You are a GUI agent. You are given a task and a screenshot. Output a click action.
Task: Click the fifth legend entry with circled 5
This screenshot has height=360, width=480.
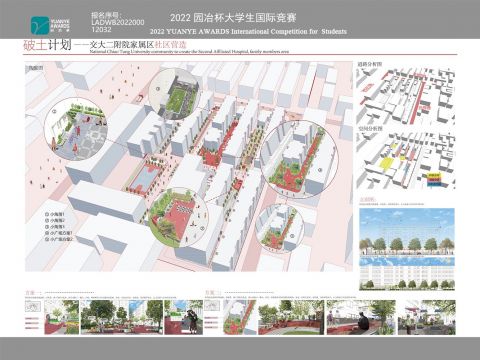point(59,239)
